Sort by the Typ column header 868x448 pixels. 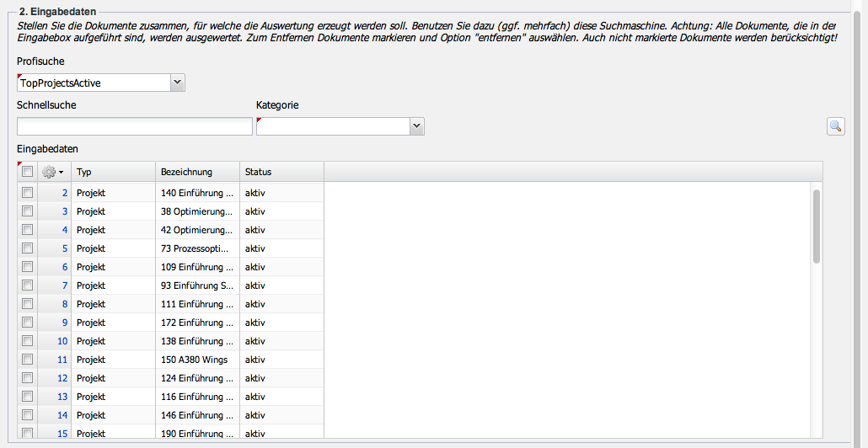coord(113,172)
